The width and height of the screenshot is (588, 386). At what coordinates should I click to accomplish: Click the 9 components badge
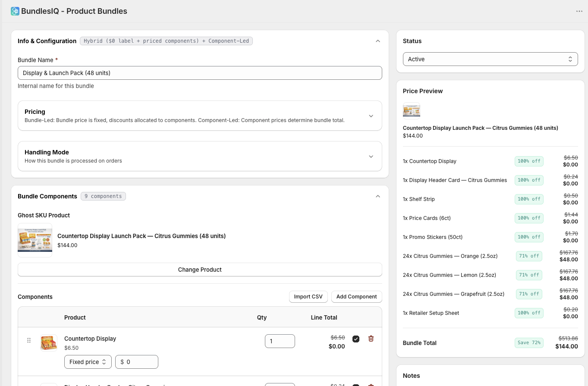coord(103,196)
